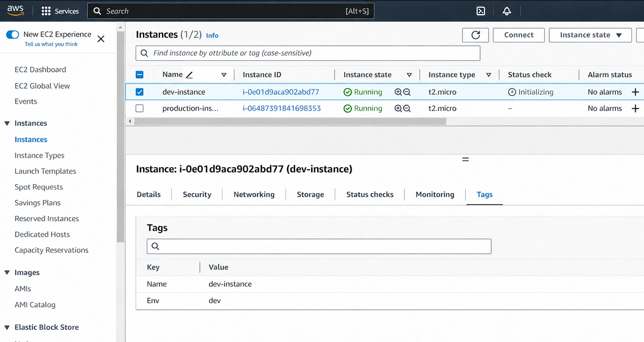Close the New EC2 Experience banner
This screenshot has width=644, height=342.
pos(101,39)
